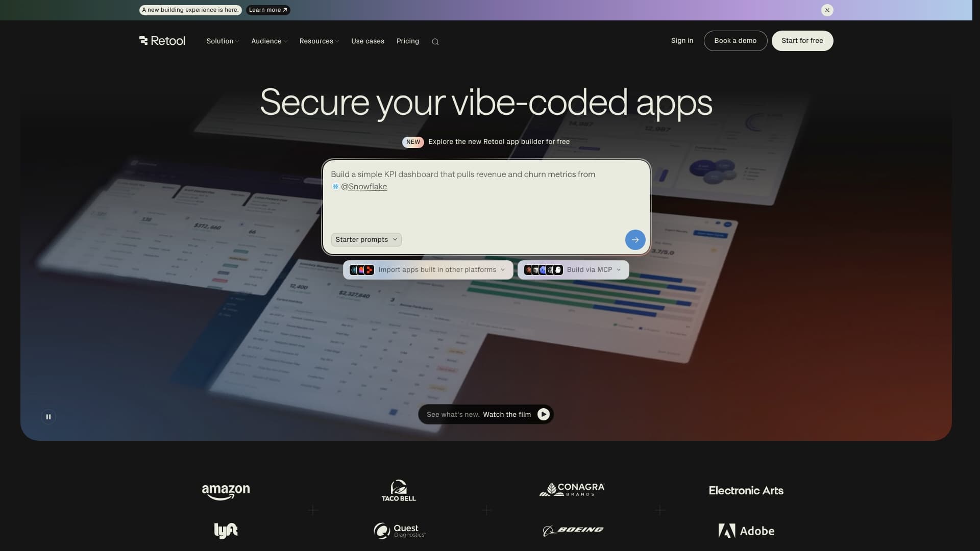Click the @Snowflake mention in the prompt
This screenshot has height=551, width=980.
pos(364,187)
